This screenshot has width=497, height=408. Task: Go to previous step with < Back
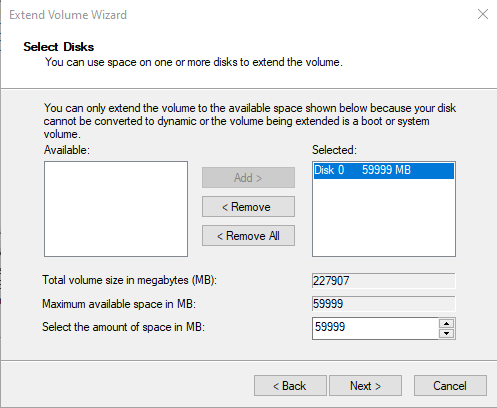click(290, 386)
